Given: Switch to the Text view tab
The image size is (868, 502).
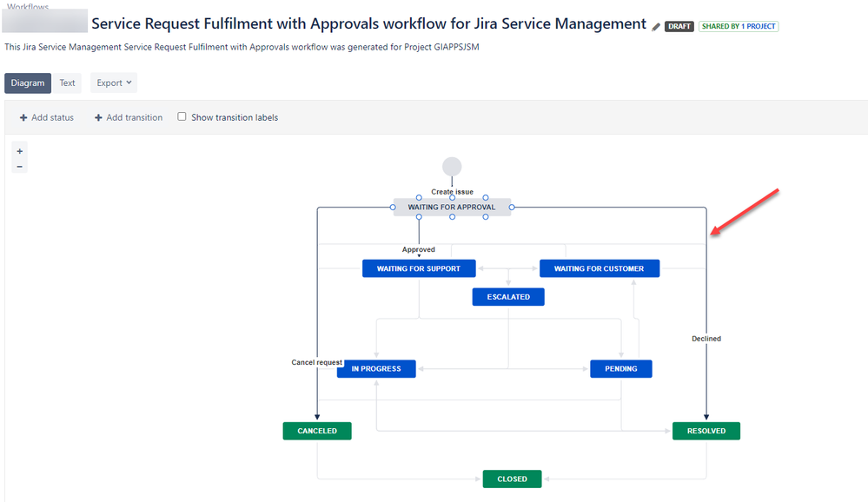Looking at the screenshot, I should (68, 83).
